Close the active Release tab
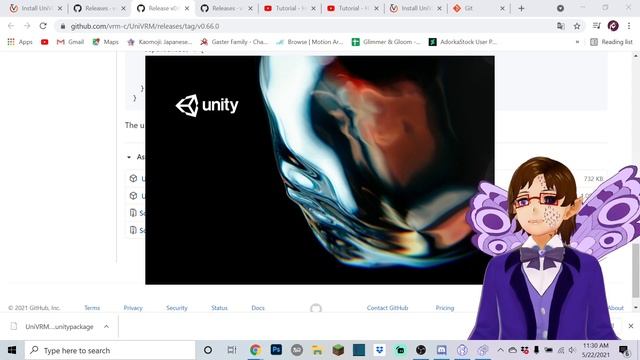The width and height of the screenshot is (640, 360). tap(187, 8)
